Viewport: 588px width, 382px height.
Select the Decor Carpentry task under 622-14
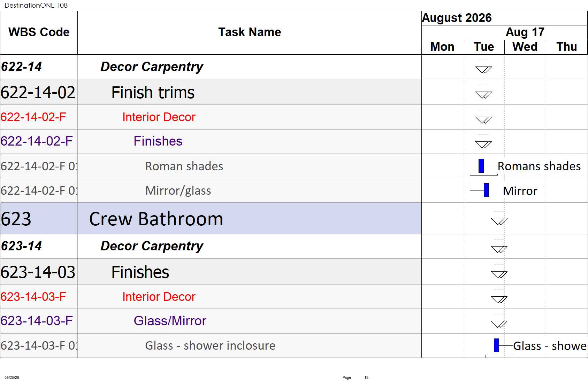click(x=152, y=67)
